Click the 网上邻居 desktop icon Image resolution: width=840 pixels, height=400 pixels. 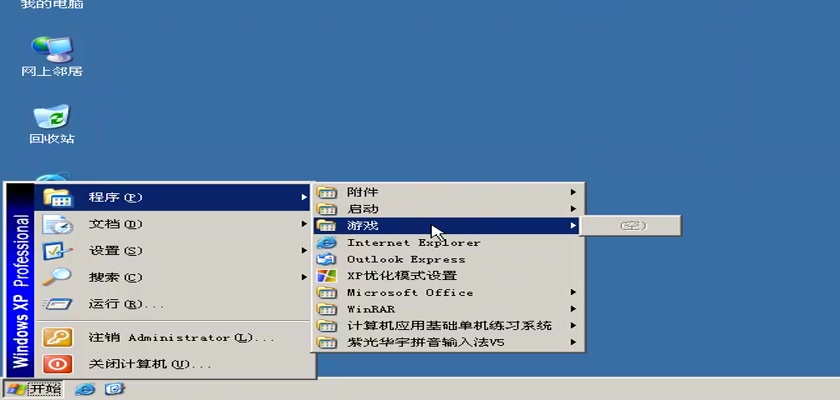[52, 50]
